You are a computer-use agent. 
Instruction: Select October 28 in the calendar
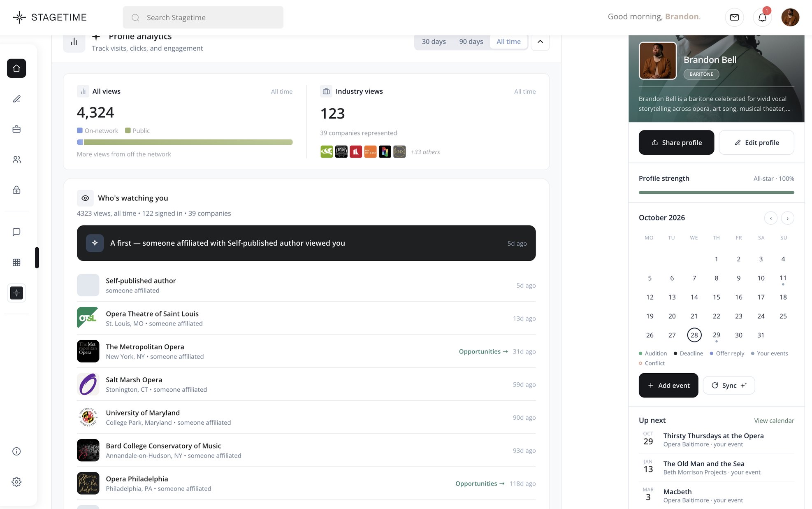pyautogui.click(x=694, y=335)
